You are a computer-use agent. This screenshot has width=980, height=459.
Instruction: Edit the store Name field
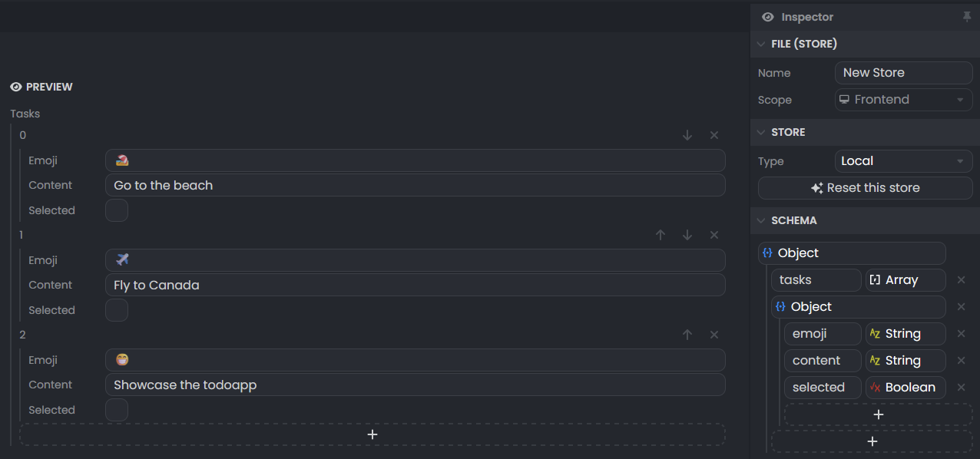pyautogui.click(x=903, y=73)
